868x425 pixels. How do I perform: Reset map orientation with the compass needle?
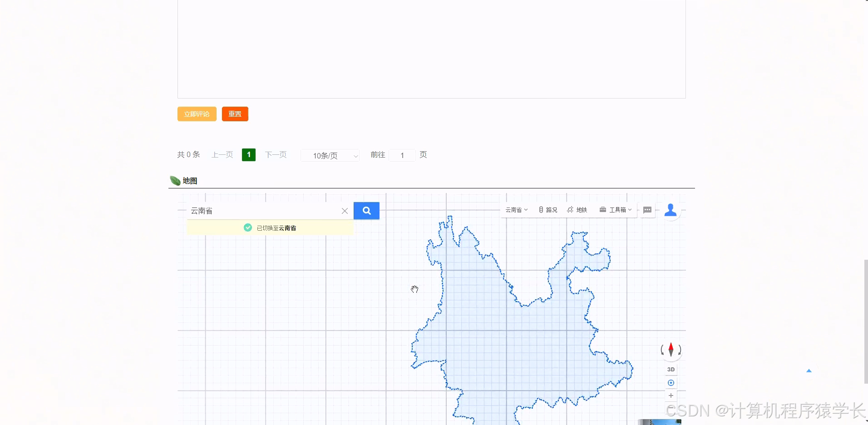(671, 350)
